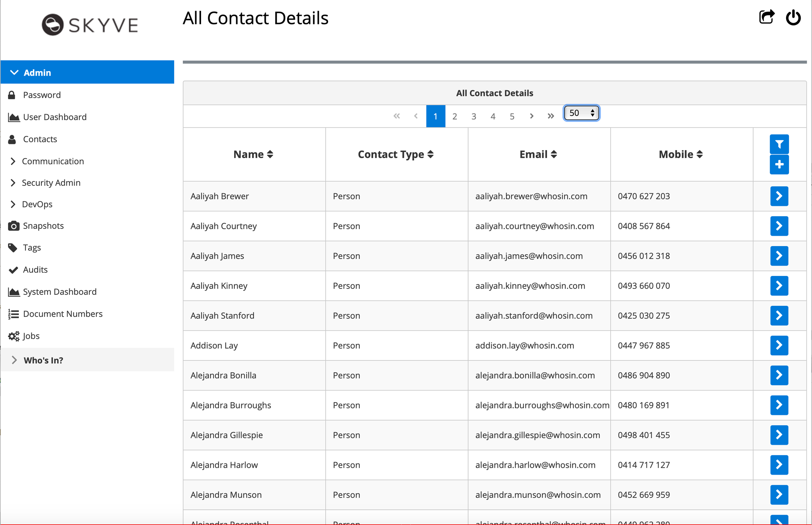Screen dimensions: 812x525
Task: Sort table by Email column
Action: [538, 155]
